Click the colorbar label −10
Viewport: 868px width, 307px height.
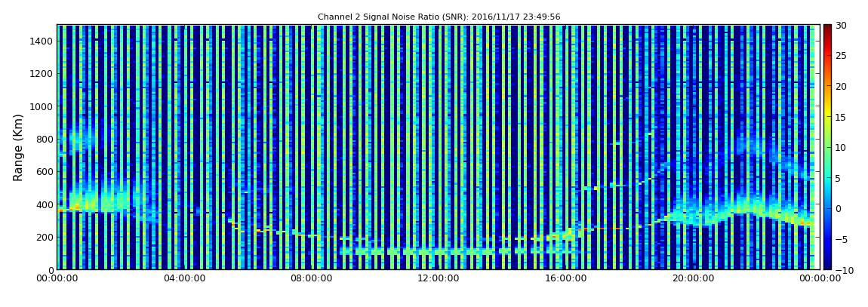tap(844, 269)
